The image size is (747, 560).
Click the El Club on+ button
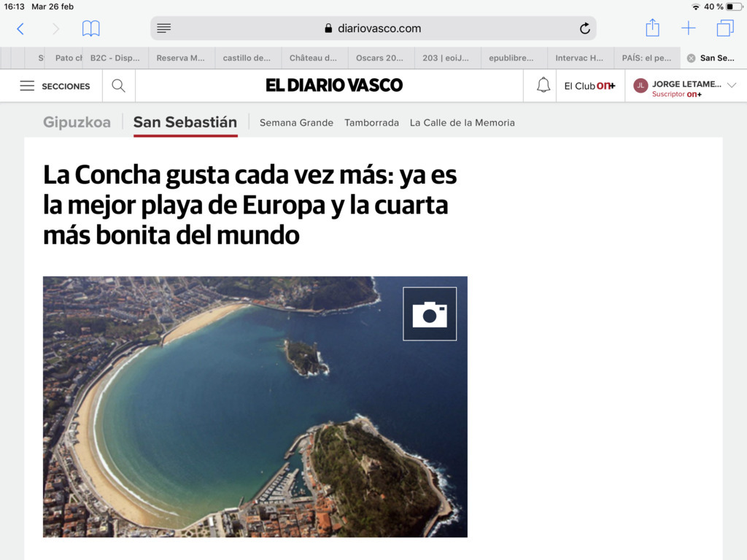(589, 86)
